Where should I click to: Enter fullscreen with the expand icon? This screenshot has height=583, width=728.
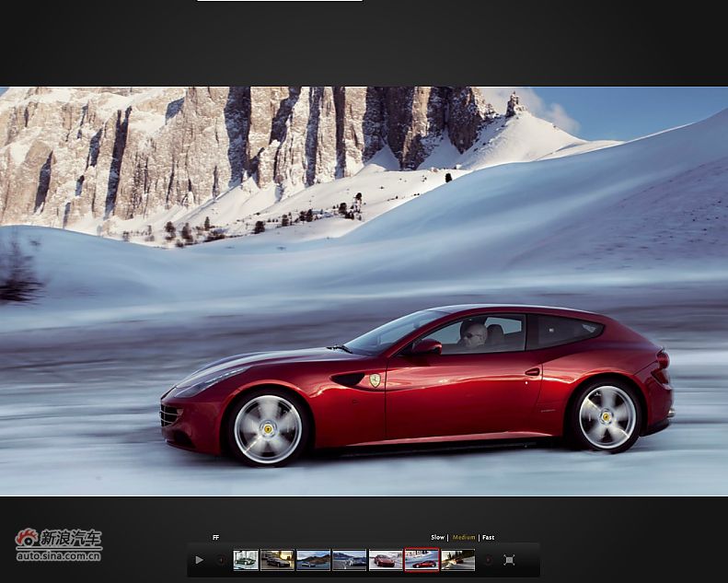tap(509, 560)
